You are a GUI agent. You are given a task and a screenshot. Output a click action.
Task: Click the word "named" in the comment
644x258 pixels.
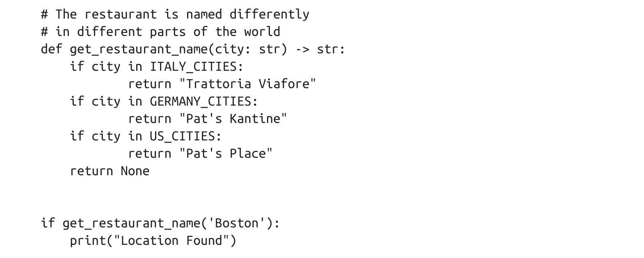(x=204, y=14)
